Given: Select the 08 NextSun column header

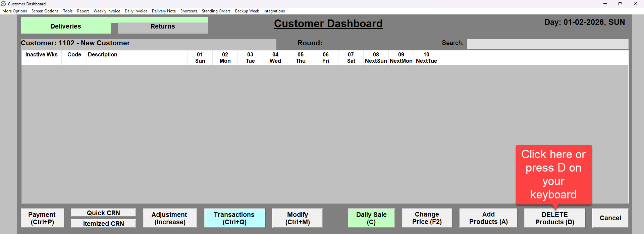Looking at the screenshot, I should click(x=376, y=58).
